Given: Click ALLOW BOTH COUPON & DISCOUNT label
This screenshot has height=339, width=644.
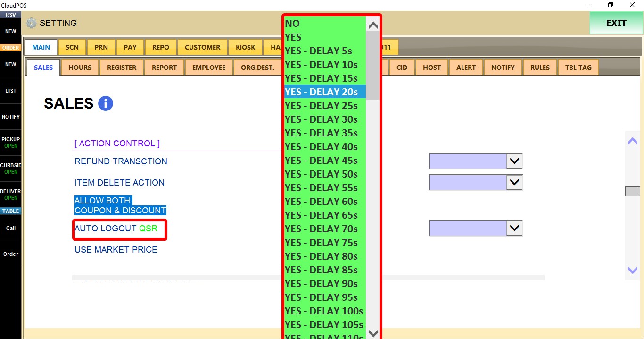Looking at the screenshot, I should pyautogui.click(x=120, y=205).
